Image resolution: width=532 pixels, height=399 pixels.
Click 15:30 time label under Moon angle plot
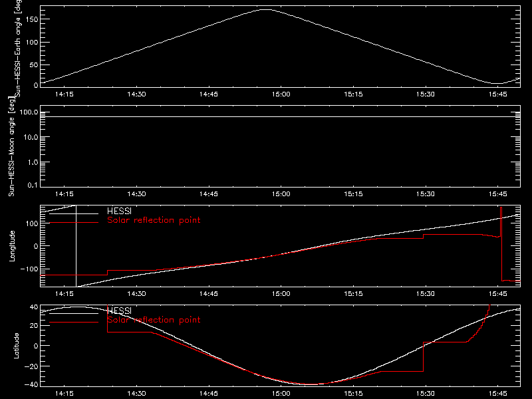tap(426, 194)
